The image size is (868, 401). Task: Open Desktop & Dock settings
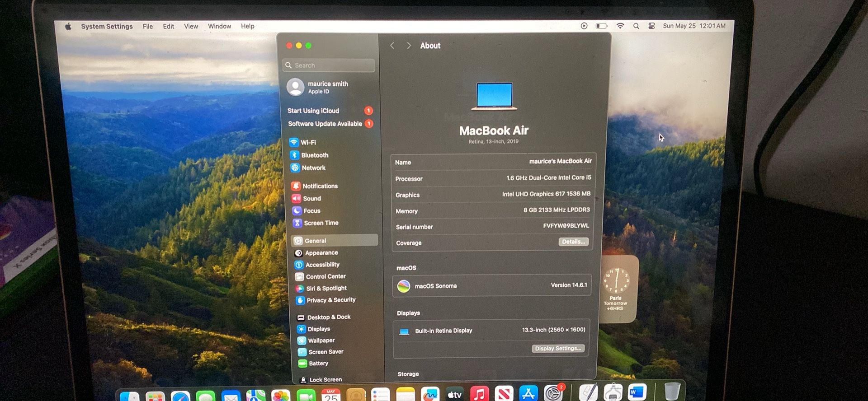324,317
